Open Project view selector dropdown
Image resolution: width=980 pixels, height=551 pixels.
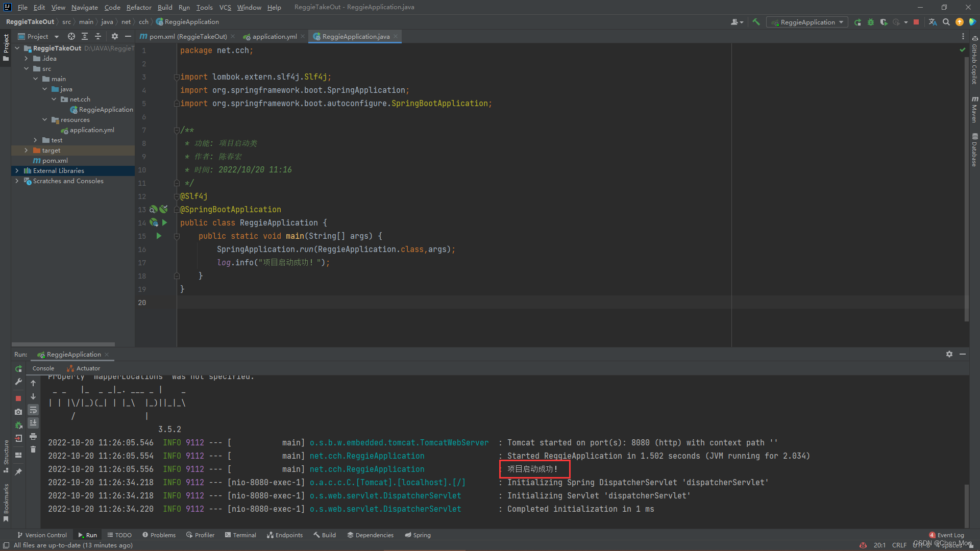39,36
